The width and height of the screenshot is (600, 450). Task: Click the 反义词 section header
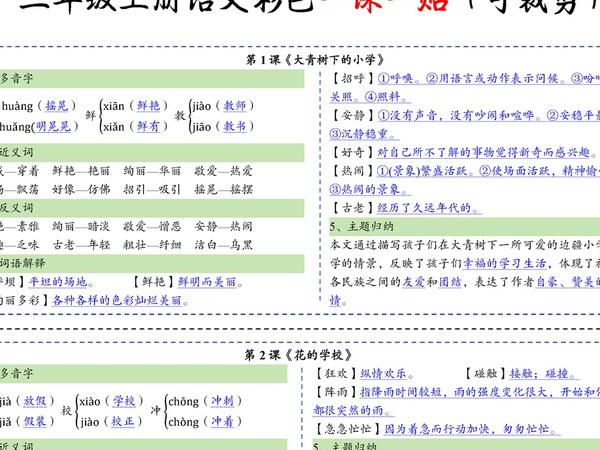pos(152,208)
